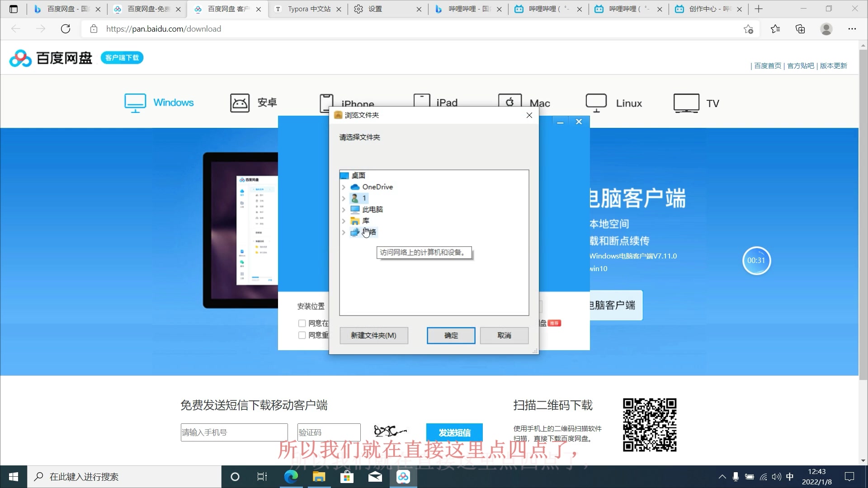This screenshot has width=868, height=488.
Task: Expand the 网络 tree node
Action: coord(344,232)
